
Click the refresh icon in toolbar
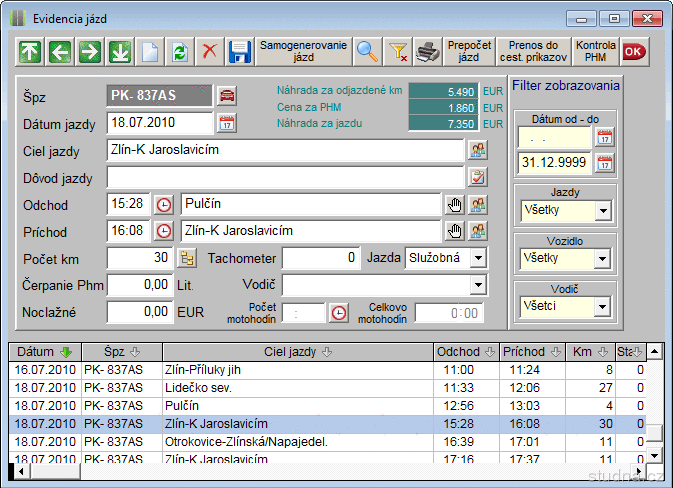click(179, 52)
